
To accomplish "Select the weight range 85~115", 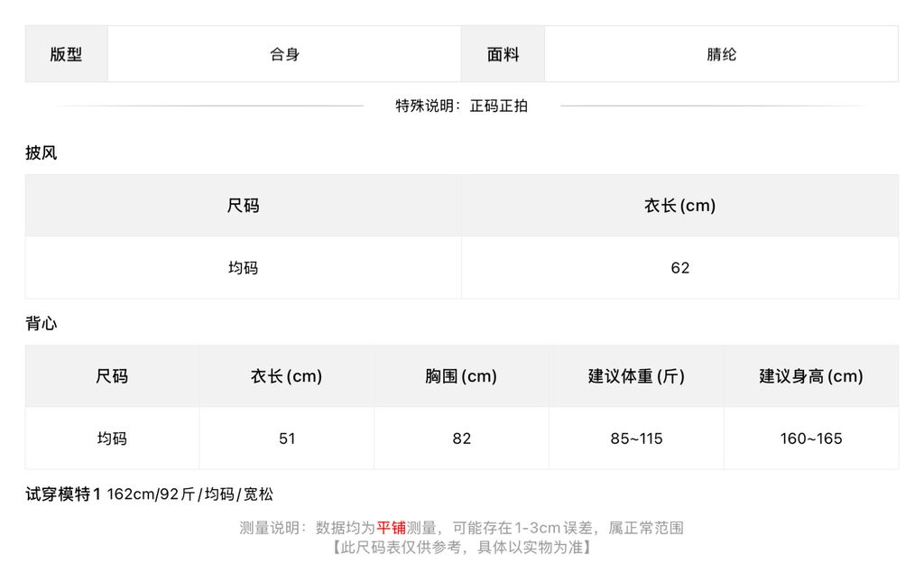I will 636,439.
